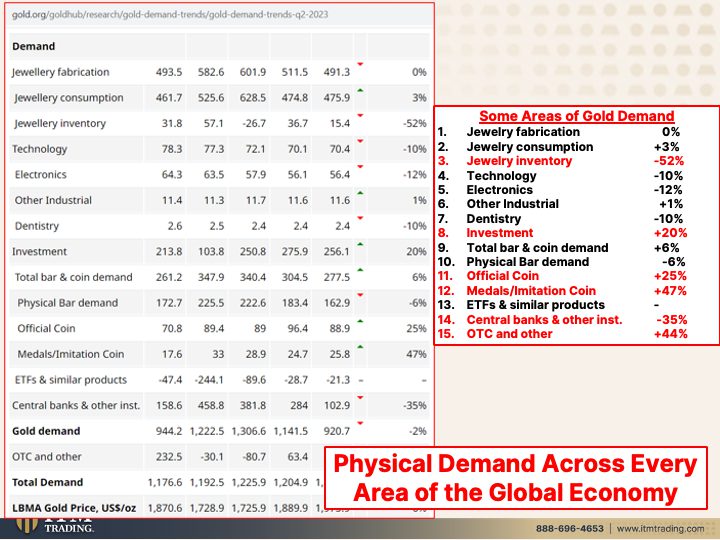Click the green up arrow in Official Coin row
The width and height of the screenshot is (720, 540).
[x=360, y=321]
